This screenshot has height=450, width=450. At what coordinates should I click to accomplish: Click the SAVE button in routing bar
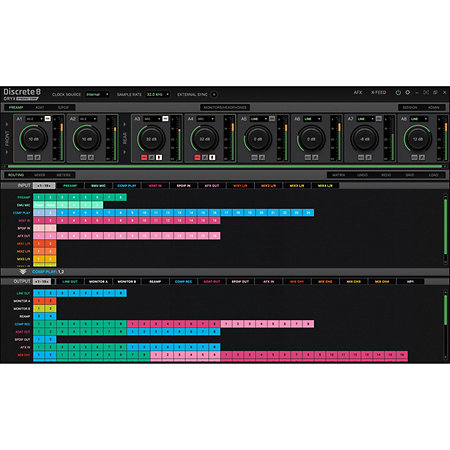click(410, 175)
